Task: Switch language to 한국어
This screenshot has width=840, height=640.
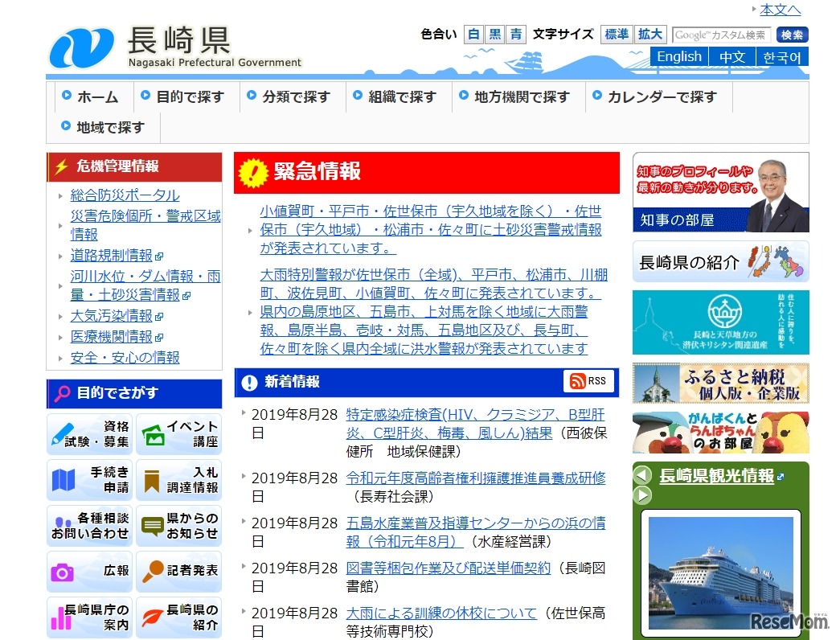Action: click(782, 57)
